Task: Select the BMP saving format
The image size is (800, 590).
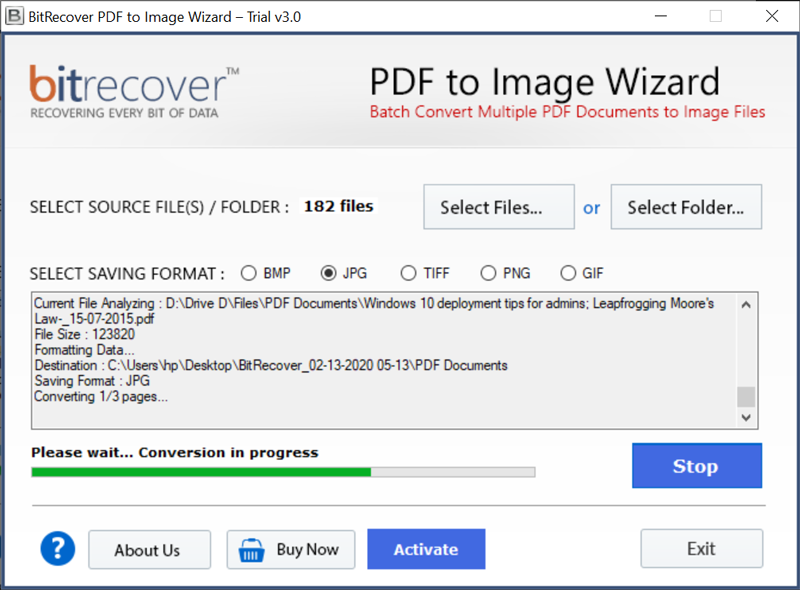Action: 266,273
